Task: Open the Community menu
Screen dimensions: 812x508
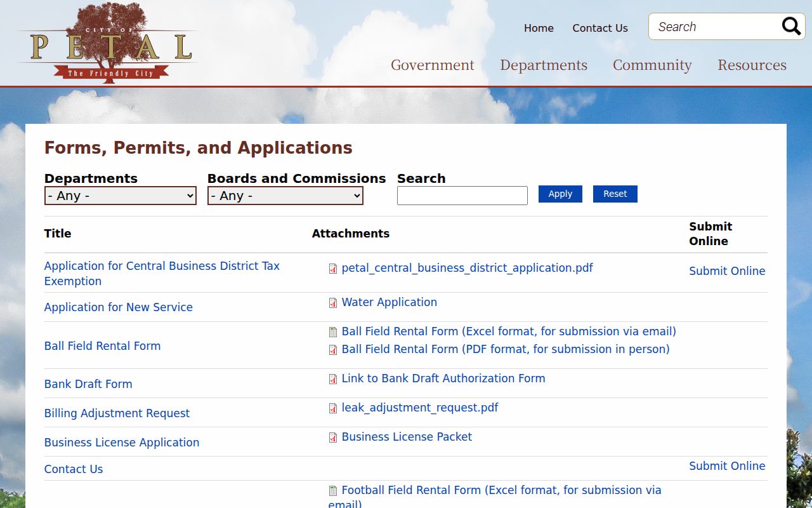Action: (652, 65)
